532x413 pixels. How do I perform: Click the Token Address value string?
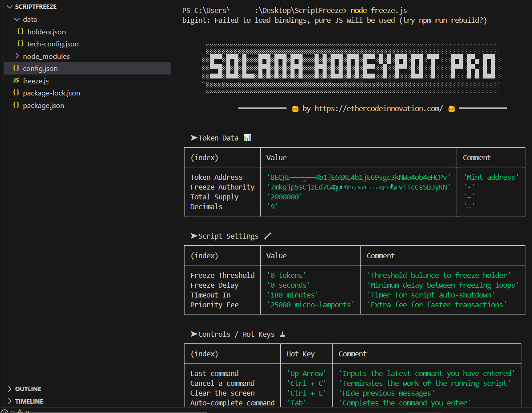359,178
